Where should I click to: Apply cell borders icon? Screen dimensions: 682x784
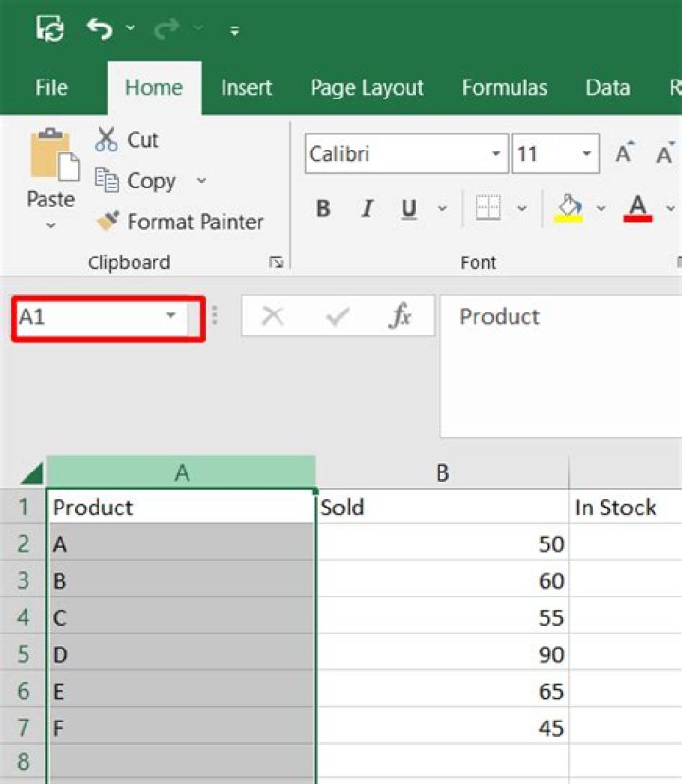[x=488, y=207]
